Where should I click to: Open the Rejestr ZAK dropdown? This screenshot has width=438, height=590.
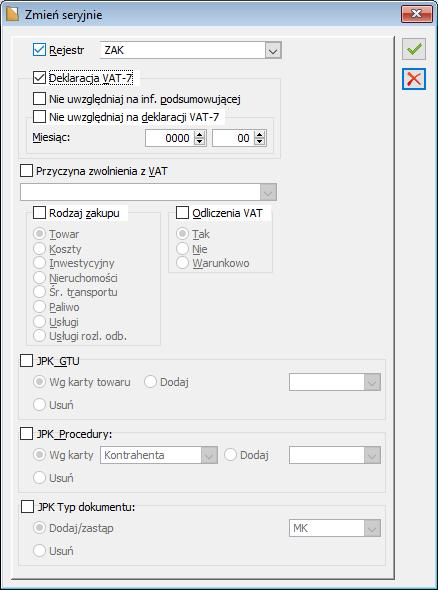[x=273, y=50]
